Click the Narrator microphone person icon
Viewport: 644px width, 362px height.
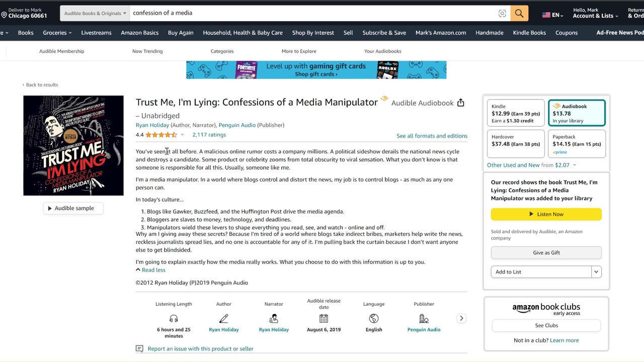pyautogui.click(x=274, y=318)
